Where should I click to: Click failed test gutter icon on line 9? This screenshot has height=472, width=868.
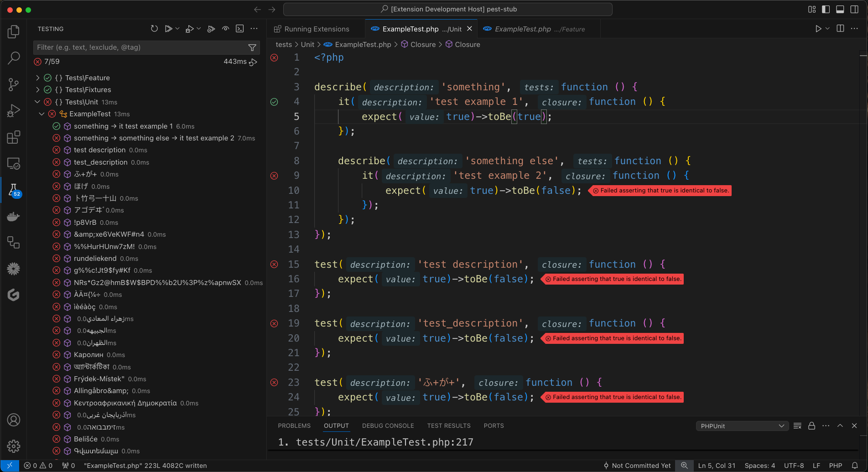[x=274, y=176]
